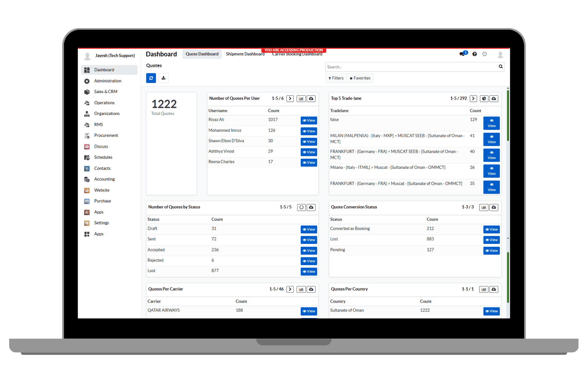Open the Favorites dropdown
Image resolution: width=588 pixels, height=383 pixels.
[x=360, y=78]
